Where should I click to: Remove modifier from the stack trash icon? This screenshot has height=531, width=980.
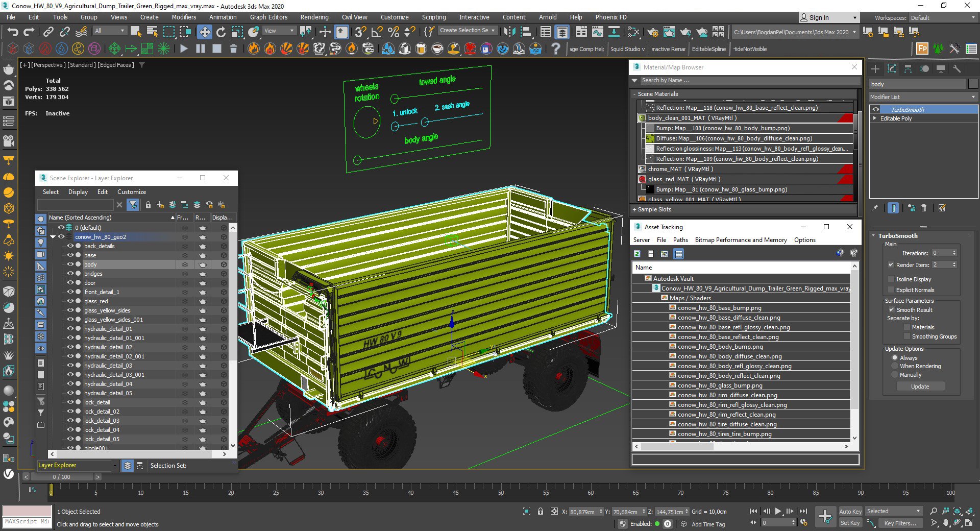point(924,208)
